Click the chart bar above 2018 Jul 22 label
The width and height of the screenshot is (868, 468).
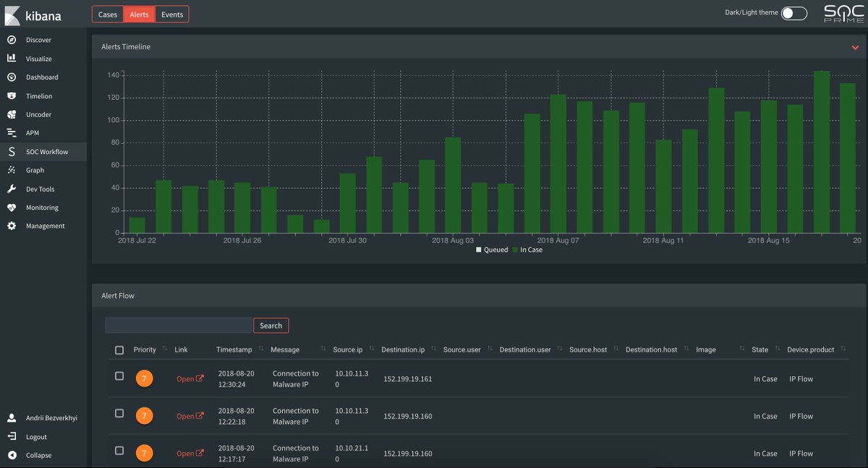coord(137,225)
